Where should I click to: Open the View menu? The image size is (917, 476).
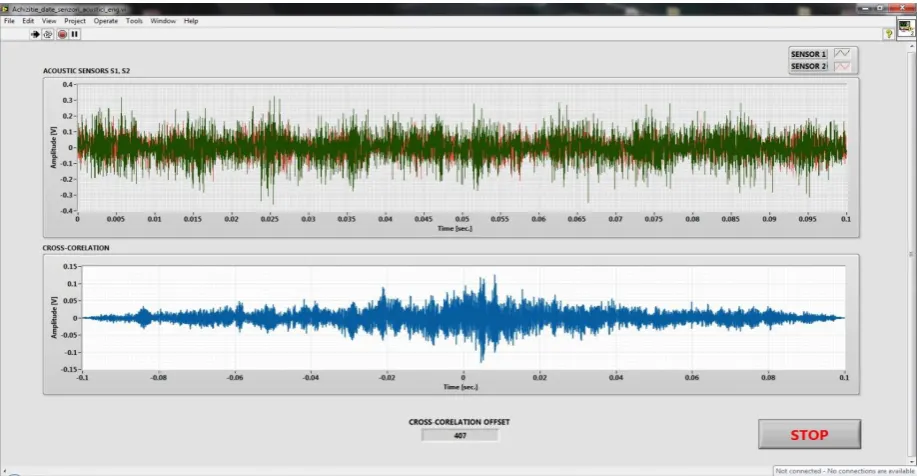point(49,21)
